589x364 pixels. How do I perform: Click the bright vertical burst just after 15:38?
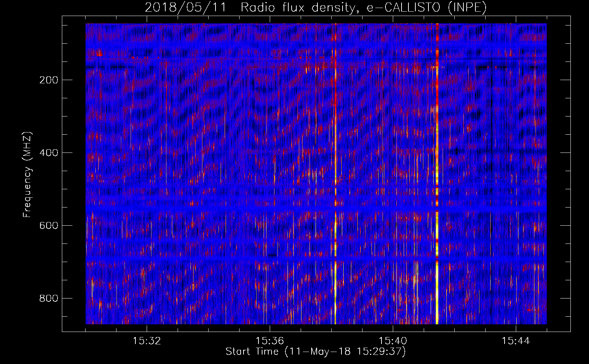(x=335, y=174)
